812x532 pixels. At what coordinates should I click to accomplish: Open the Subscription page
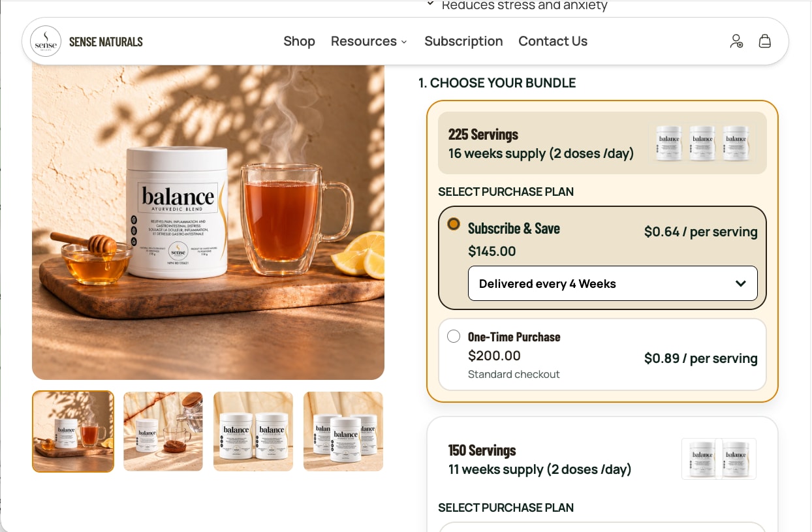coord(463,41)
